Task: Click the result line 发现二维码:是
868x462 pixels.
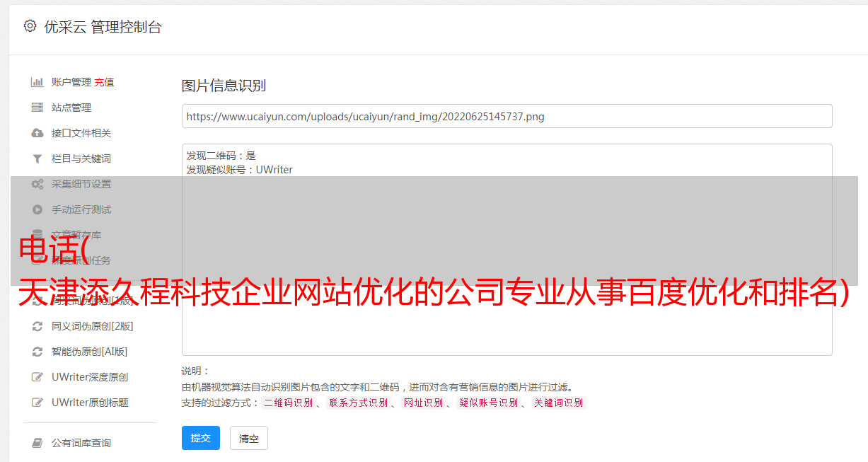Action: tap(221, 156)
